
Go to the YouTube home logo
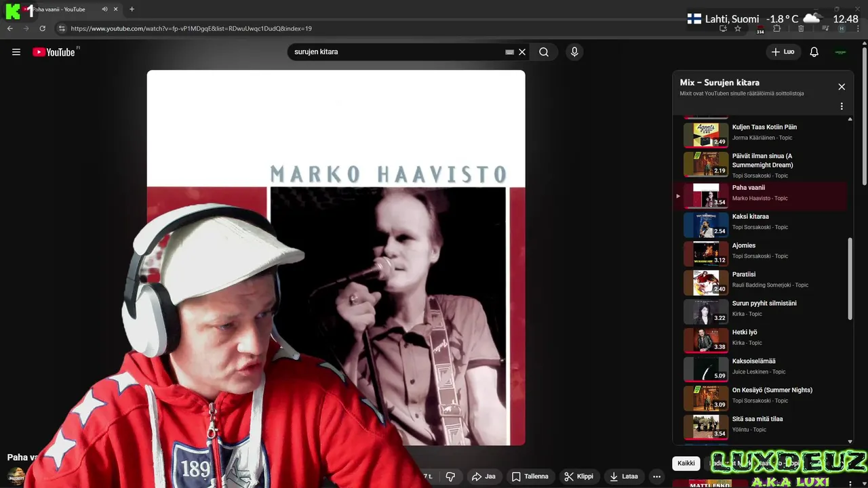(x=54, y=52)
